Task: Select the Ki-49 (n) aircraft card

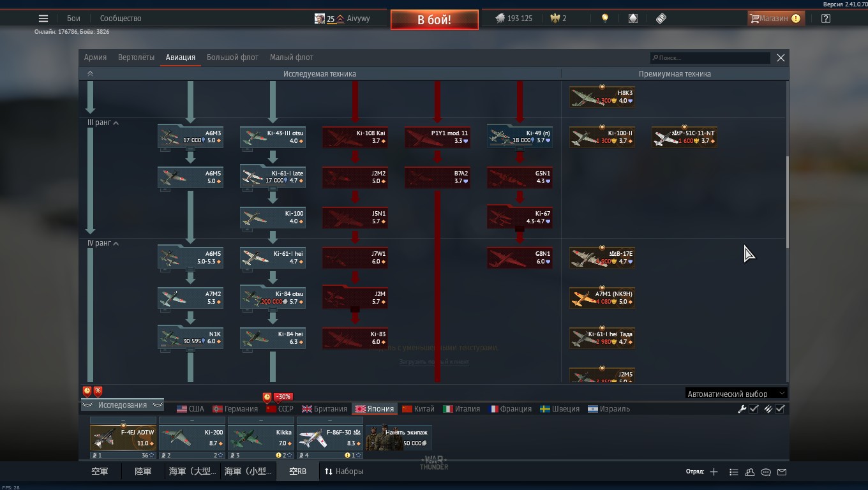Action: (520, 137)
